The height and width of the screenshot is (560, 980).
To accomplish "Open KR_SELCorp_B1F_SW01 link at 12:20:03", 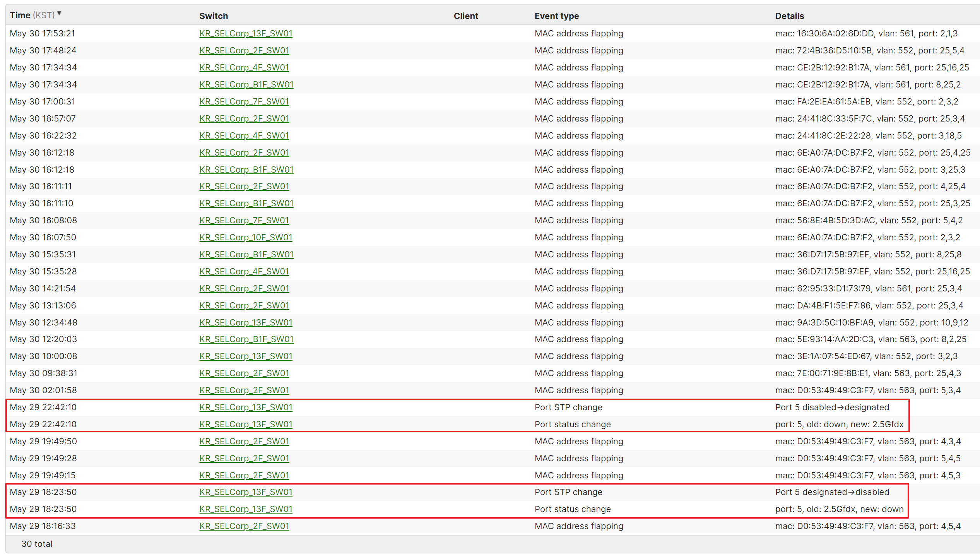I will click(246, 339).
